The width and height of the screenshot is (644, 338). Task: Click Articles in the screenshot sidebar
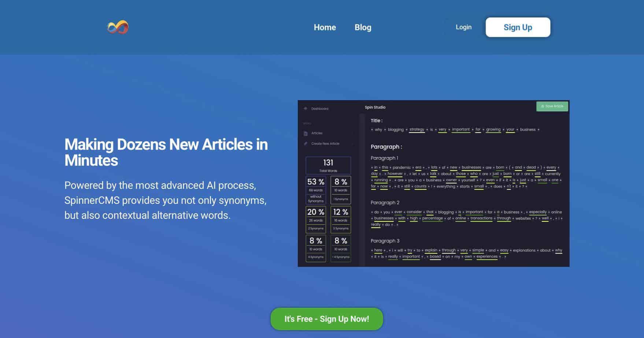pyautogui.click(x=317, y=133)
